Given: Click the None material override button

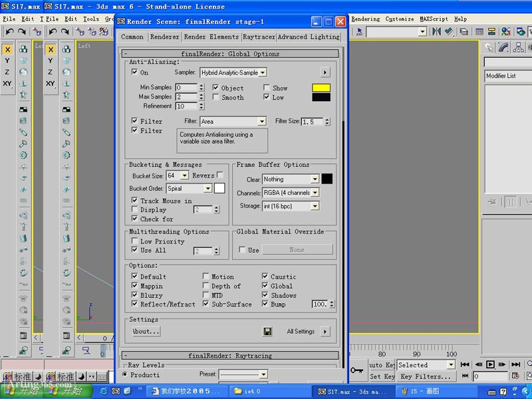Looking at the screenshot, I should pyautogui.click(x=297, y=250).
